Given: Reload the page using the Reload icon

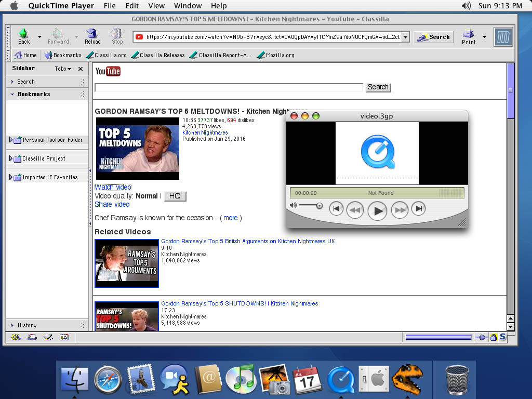Looking at the screenshot, I should [x=92, y=33].
